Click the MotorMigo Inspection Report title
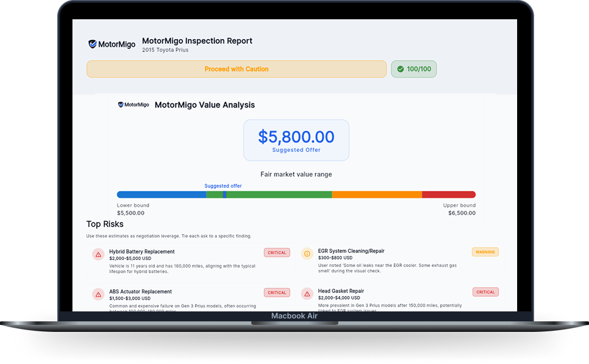Viewport: 589px width, 364px height. tap(197, 40)
